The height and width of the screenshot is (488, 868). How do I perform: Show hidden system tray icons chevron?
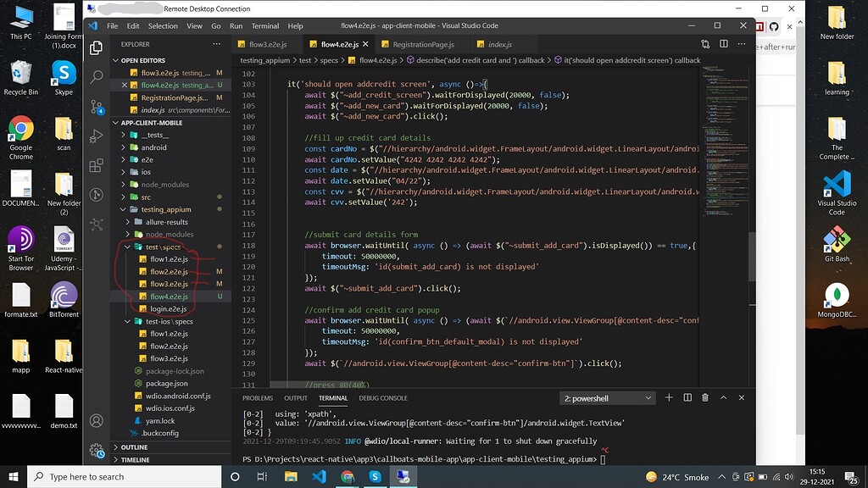pyautogui.click(x=722, y=477)
